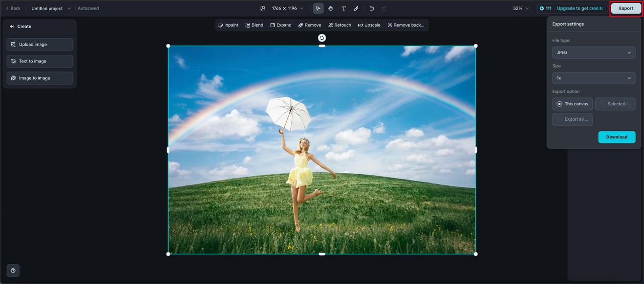The height and width of the screenshot is (284, 644).
Task: Open Image to image
Action: click(x=40, y=78)
